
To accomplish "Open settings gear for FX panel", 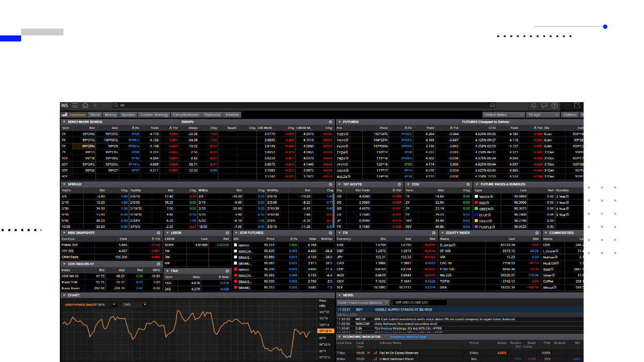I will (433, 233).
